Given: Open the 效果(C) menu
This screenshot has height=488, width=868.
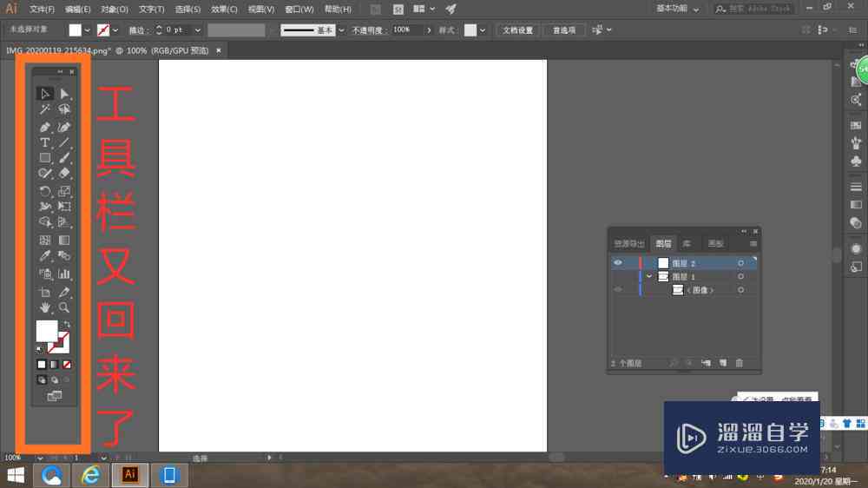Looking at the screenshot, I should coord(224,10).
